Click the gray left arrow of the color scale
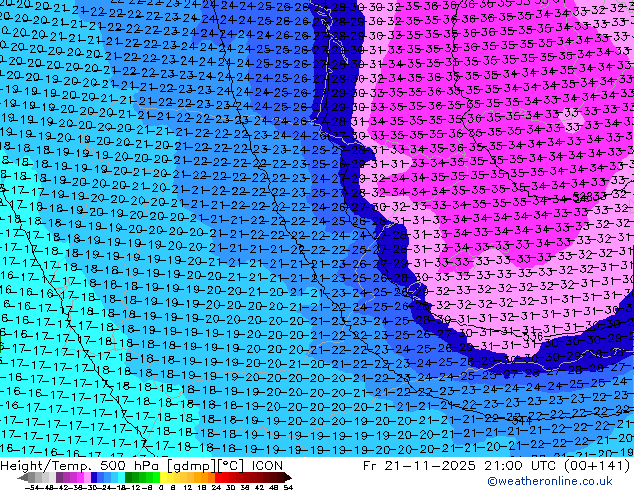 click(23, 478)
